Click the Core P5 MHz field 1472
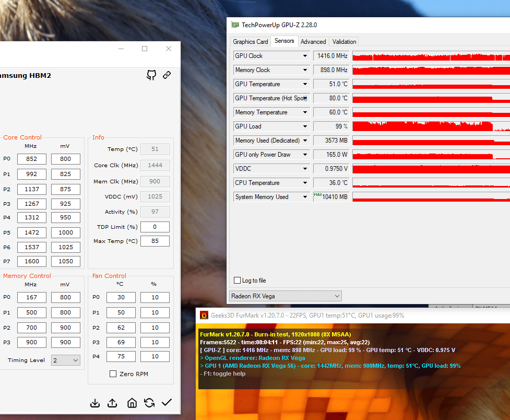Viewport: 510px width, 420px height. click(x=31, y=232)
